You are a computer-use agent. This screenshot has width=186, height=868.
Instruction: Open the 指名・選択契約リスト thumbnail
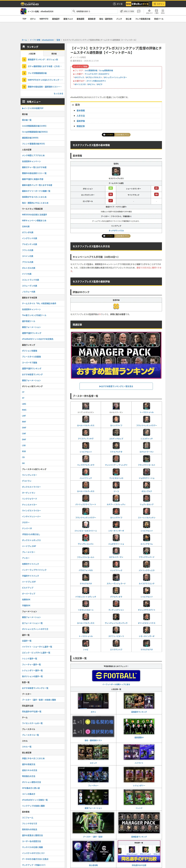(93, 727)
